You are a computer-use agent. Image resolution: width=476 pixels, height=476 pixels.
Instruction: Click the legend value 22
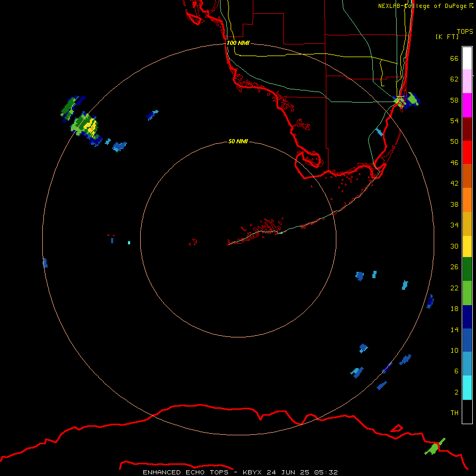point(454,288)
